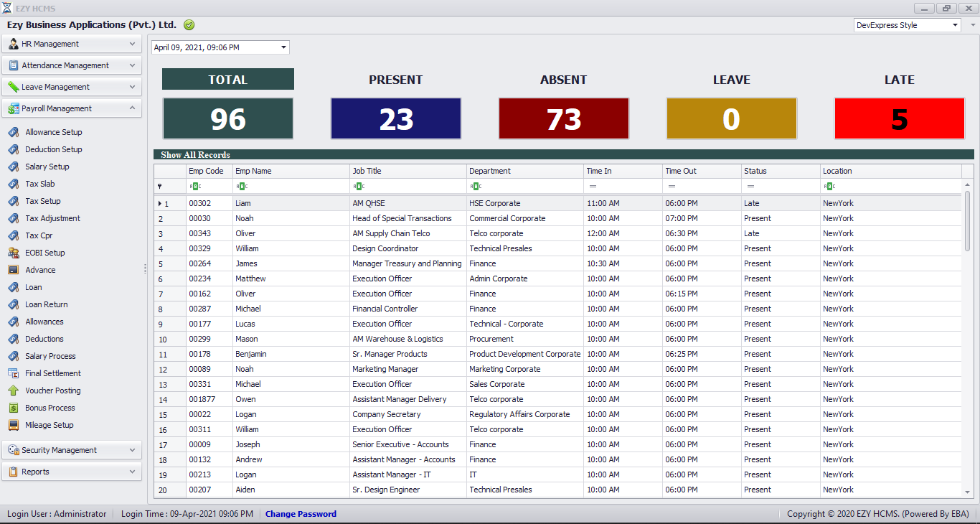Click the Mileage Setup icon
Screen dimensions: 980x524
pyautogui.click(x=13, y=425)
